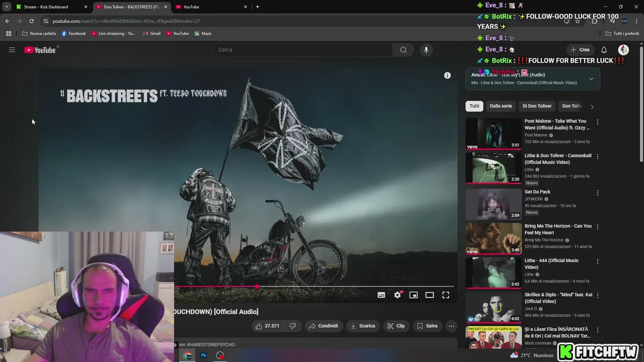This screenshot has height=362, width=644.
Task: Open options for Lithe - 444 video
Action: pyautogui.click(x=598, y=261)
